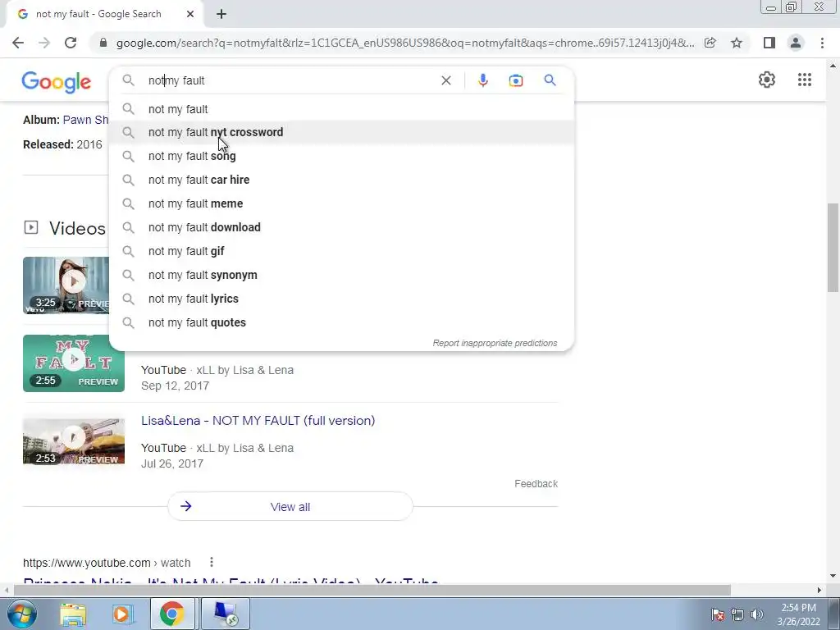Open the Google apps grid
Image resolution: width=840 pixels, height=630 pixels.
tap(804, 80)
